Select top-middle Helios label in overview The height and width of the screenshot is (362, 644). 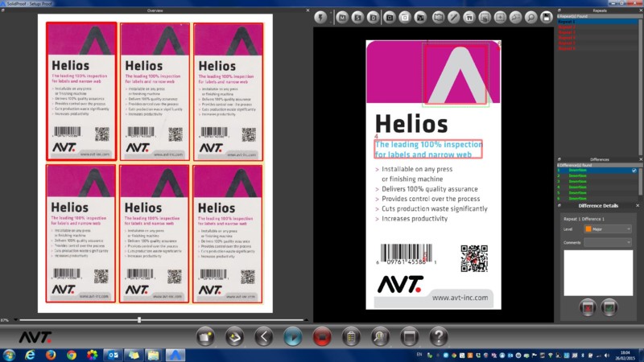pyautogui.click(x=155, y=92)
